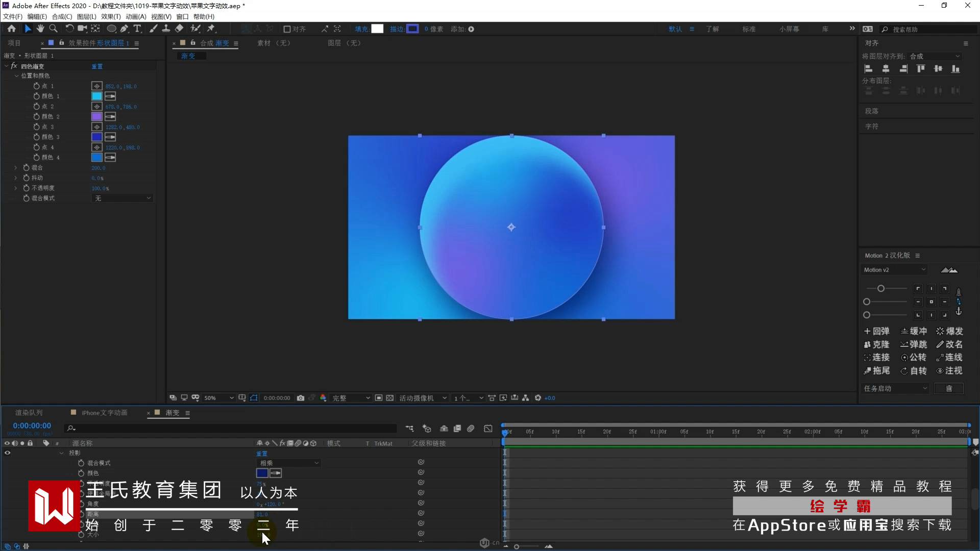Click the purple 颜色 2 color swatch
Viewport: 980px width, 551px height.
[96, 116]
